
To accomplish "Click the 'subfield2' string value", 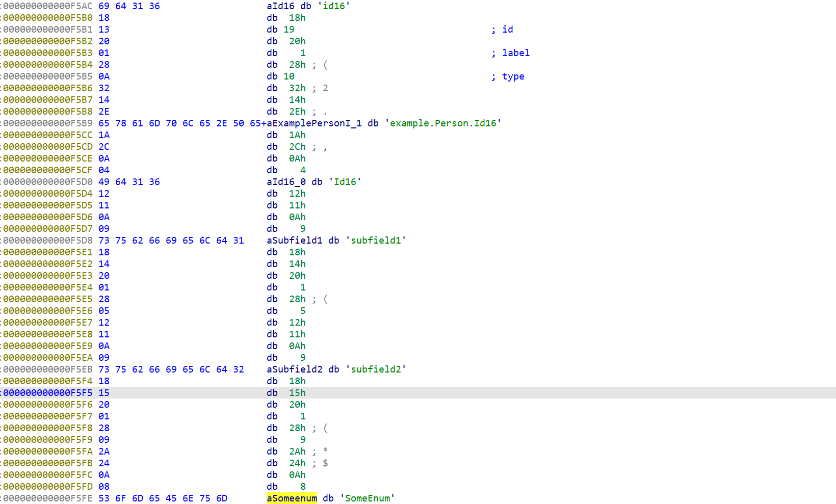I will (376, 369).
